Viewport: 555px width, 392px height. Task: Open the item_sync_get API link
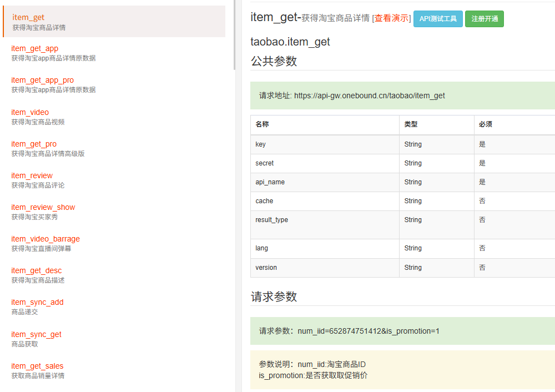click(x=37, y=334)
